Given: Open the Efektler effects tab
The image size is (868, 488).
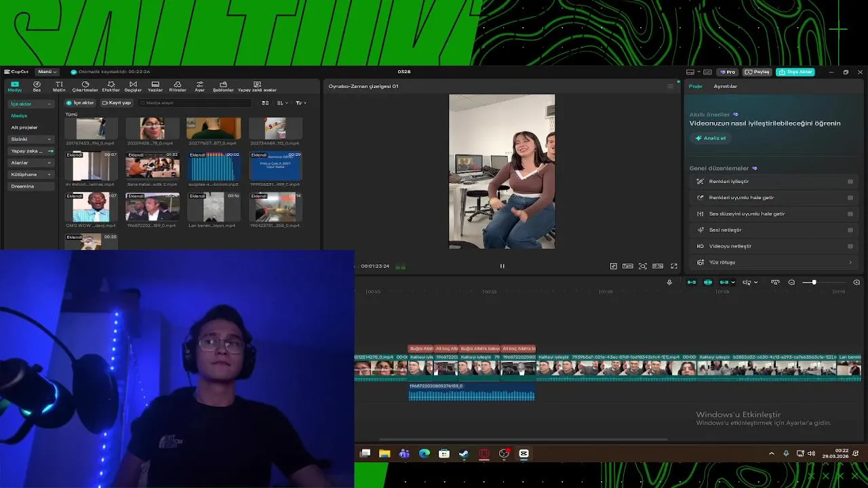Looking at the screenshot, I should [111, 86].
